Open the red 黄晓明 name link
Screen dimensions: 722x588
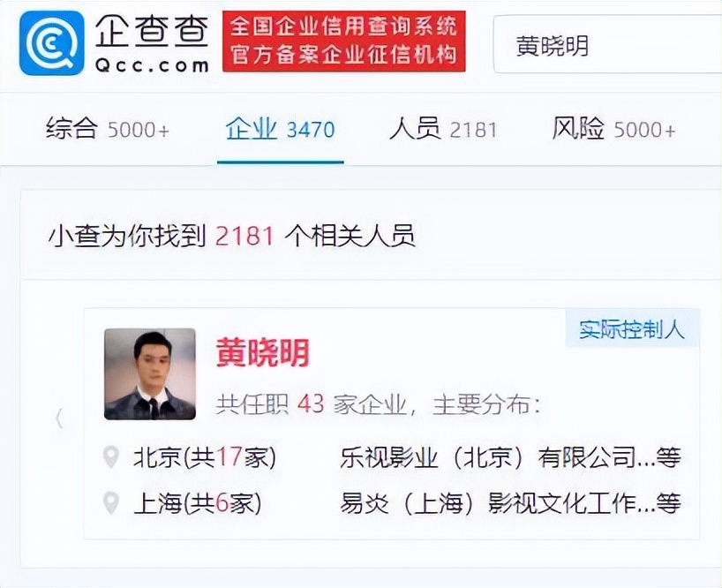tap(262, 352)
